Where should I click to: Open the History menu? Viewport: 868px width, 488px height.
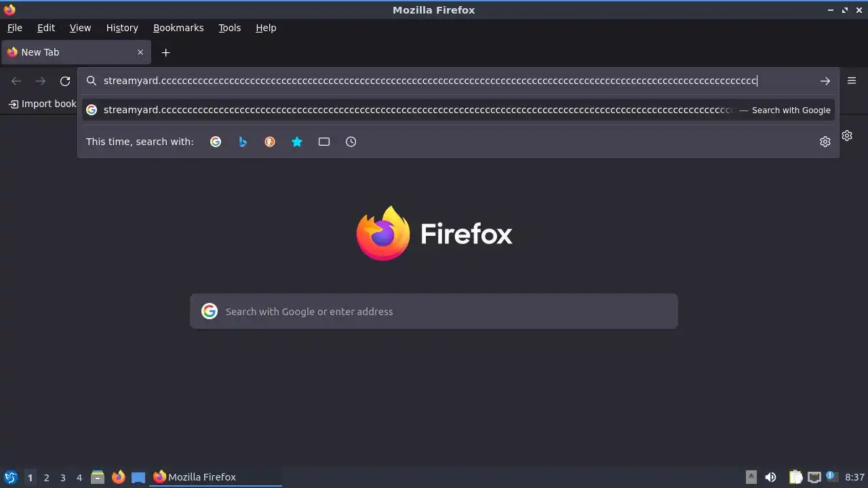point(122,28)
